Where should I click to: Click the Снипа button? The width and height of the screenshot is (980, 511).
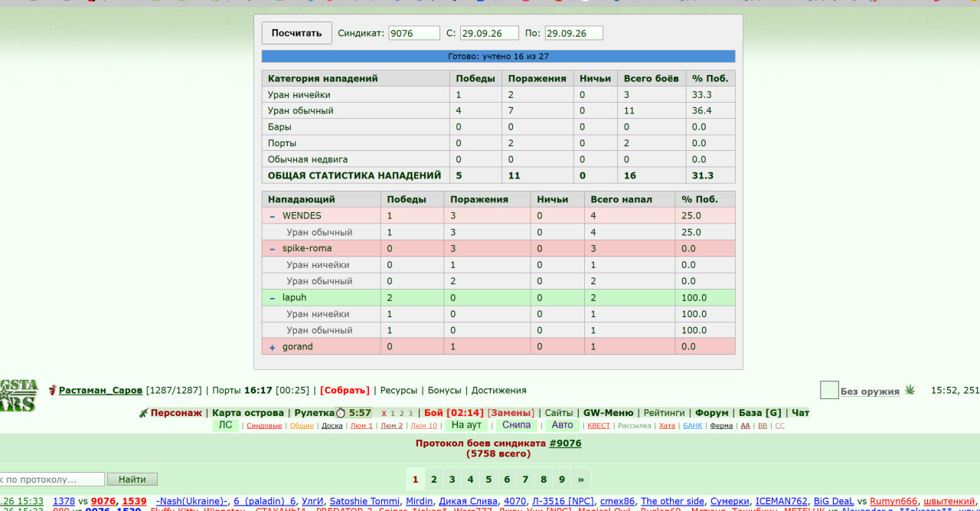tap(516, 425)
